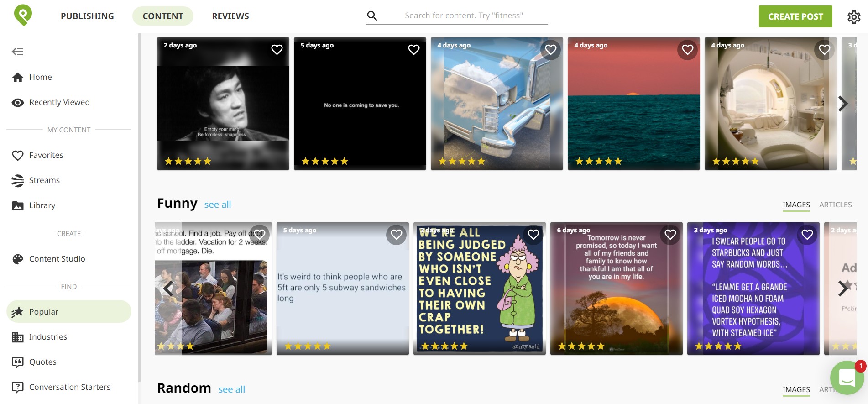Click the Home house icon
The image size is (868, 404).
pos(18,77)
